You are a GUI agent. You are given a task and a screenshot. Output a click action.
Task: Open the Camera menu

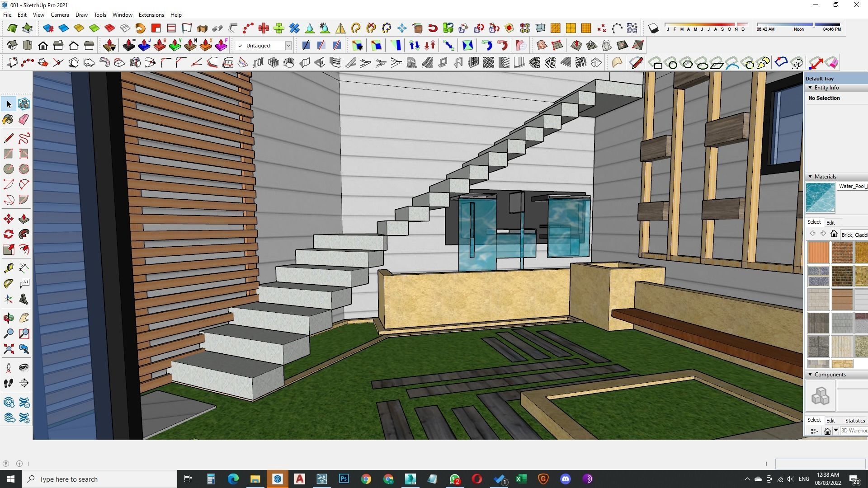point(60,15)
